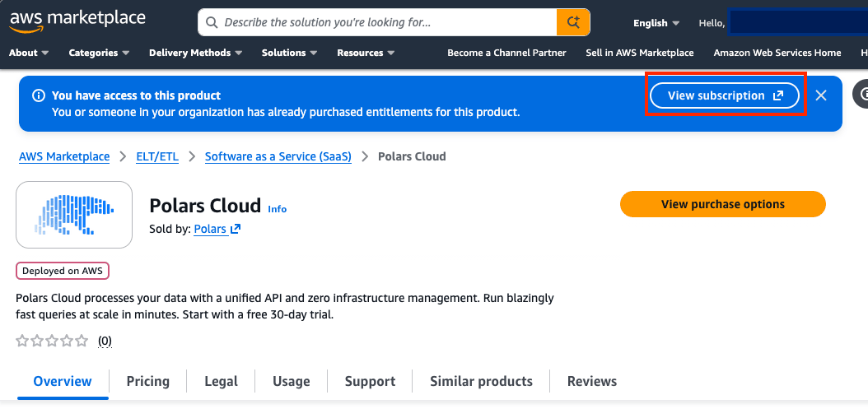868x409 pixels.
Task: Expand the Delivery Methods menu
Action: [195, 53]
